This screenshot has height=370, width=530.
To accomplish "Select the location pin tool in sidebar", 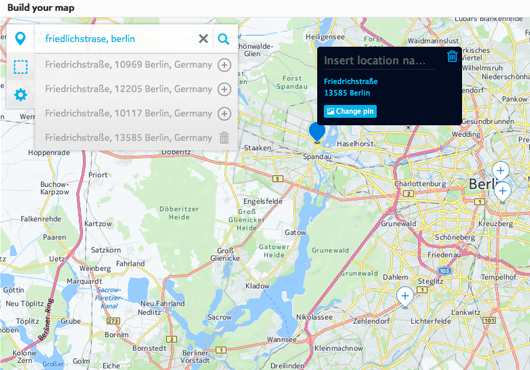I will (x=20, y=39).
